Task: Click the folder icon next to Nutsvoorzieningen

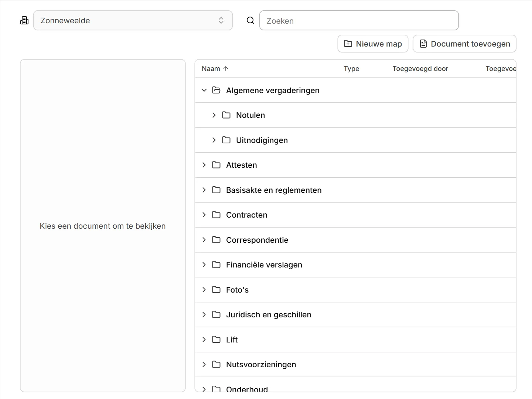Action: 216,365
